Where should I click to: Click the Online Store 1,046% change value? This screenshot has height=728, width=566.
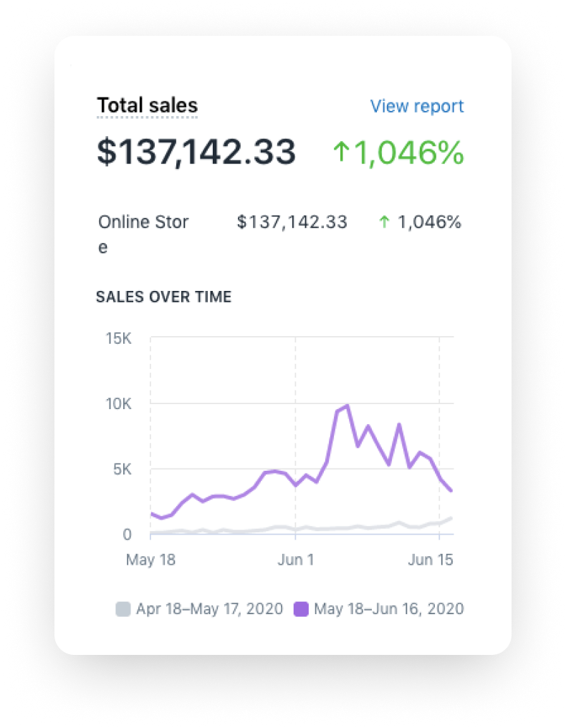429,222
